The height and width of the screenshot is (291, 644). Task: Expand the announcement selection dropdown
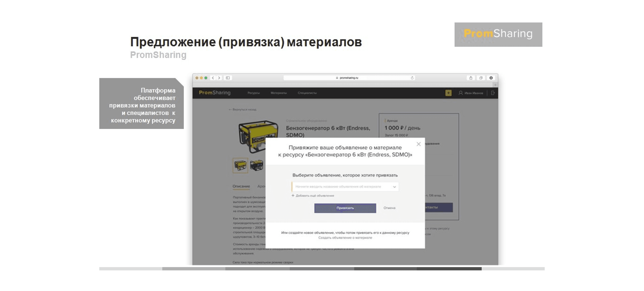tap(394, 187)
